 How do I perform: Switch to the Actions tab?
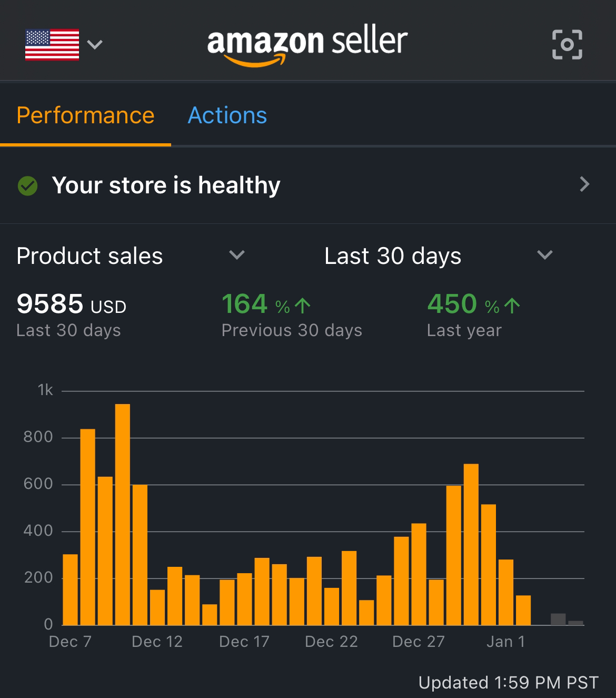click(227, 115)
